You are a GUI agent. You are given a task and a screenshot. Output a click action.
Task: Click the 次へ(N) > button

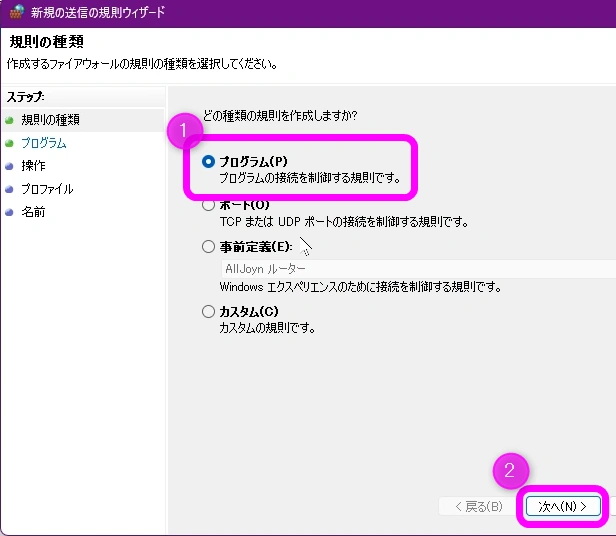click(x=563, y=507)
